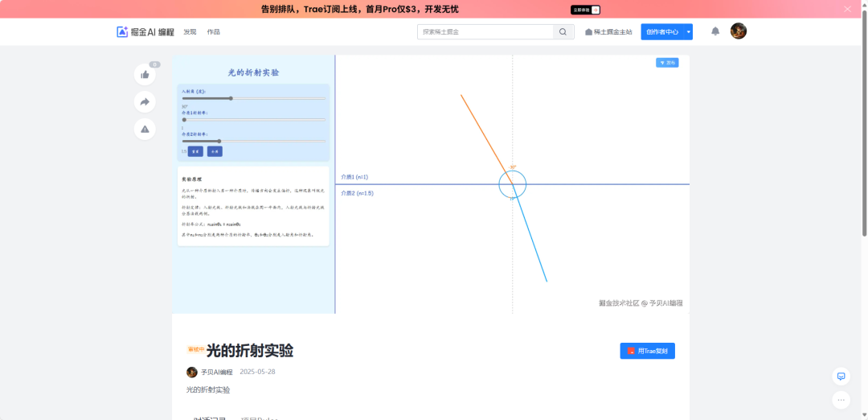Viewport: 868px width, 420px height.
Task: Click the blue refracted light ray
Action: pos(530,233)
